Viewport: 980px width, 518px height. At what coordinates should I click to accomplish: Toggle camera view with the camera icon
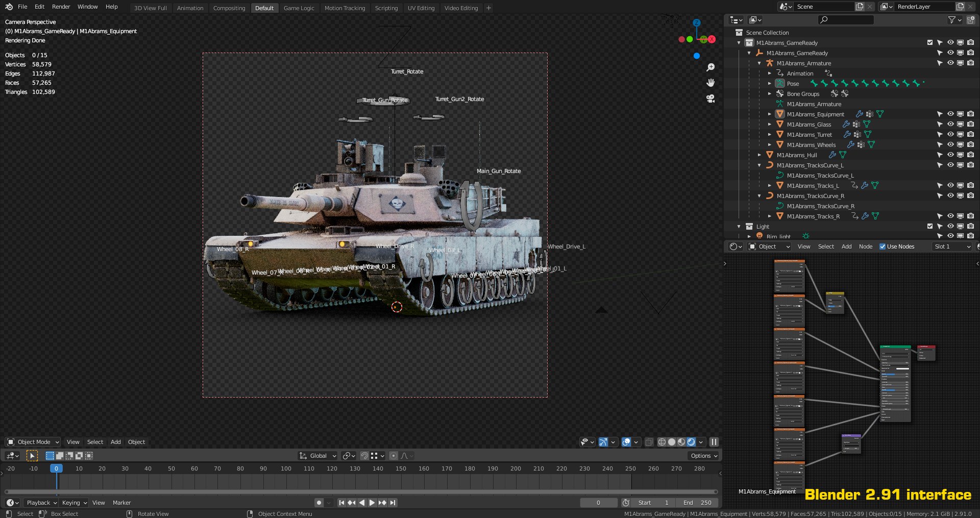(x=710, y=98)
